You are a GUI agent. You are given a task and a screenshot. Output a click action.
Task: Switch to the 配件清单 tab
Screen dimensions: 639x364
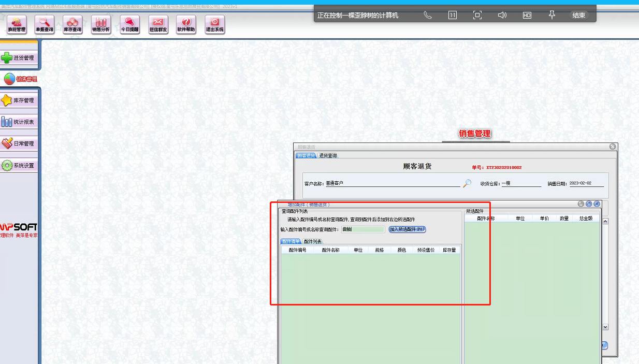291,241
